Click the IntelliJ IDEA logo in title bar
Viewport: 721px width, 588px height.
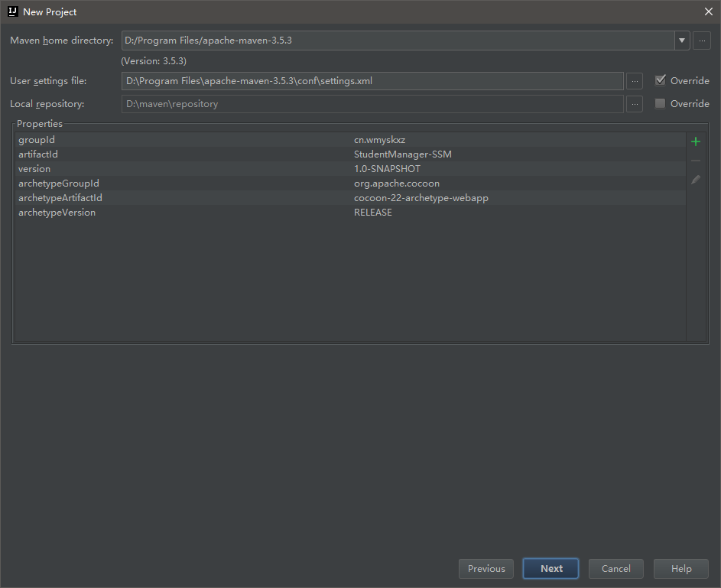13,11
